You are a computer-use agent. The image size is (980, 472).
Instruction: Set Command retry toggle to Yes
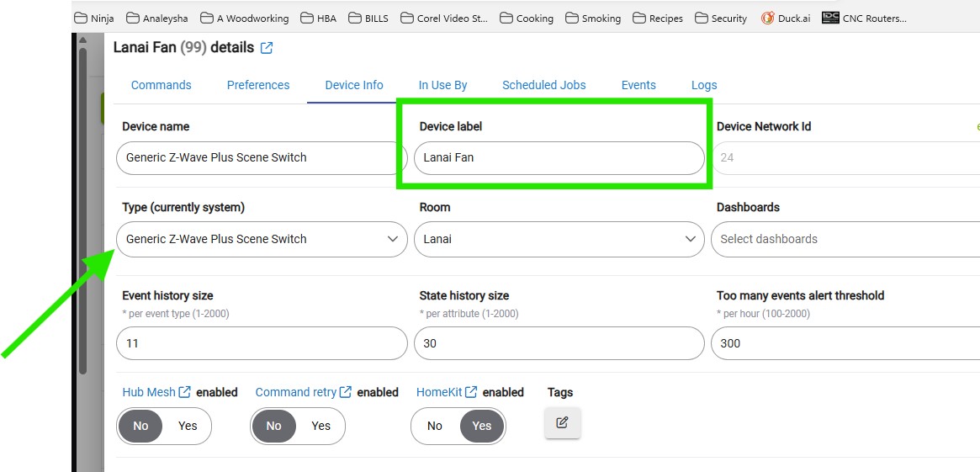click(320, 426)
